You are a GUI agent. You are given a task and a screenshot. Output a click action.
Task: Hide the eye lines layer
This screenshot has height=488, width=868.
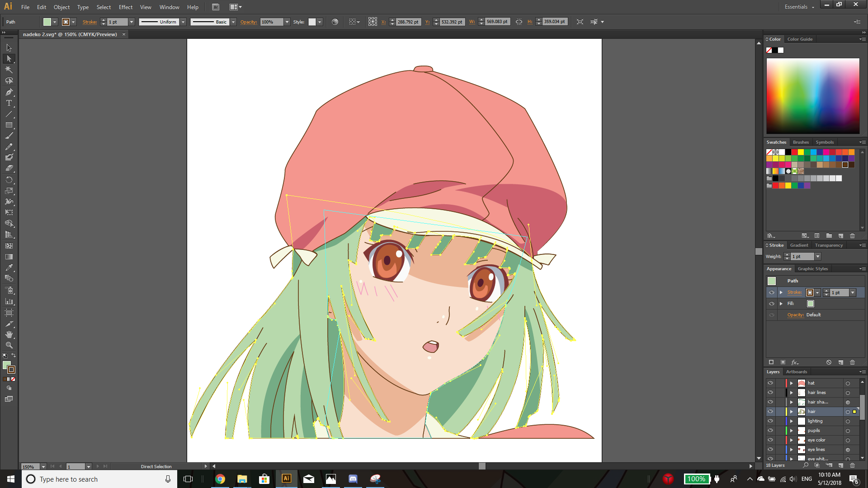[x=770, y=449]
